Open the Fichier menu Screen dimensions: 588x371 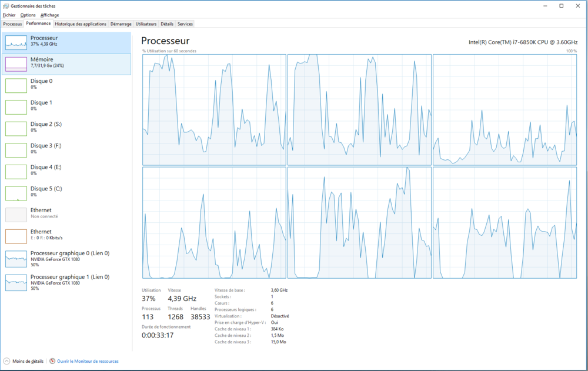point(9,15)
